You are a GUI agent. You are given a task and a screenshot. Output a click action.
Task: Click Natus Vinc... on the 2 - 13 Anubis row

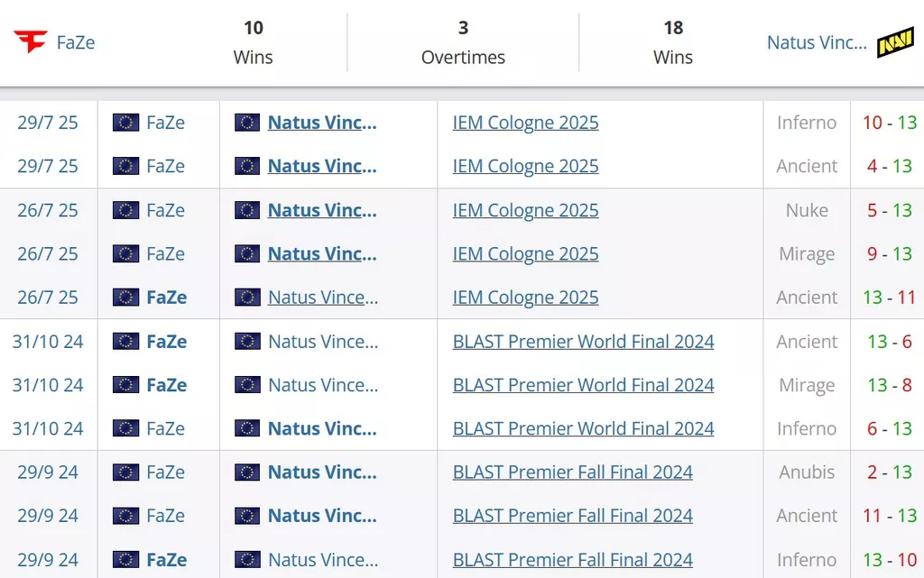[x=322, y=472]
